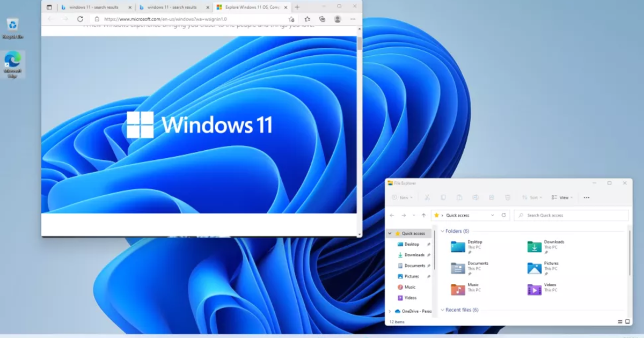This screenshot has width=644, height=338.
Task: Switch File Explorer to details view
Action: pyautogui.click(x=620, y=322)
